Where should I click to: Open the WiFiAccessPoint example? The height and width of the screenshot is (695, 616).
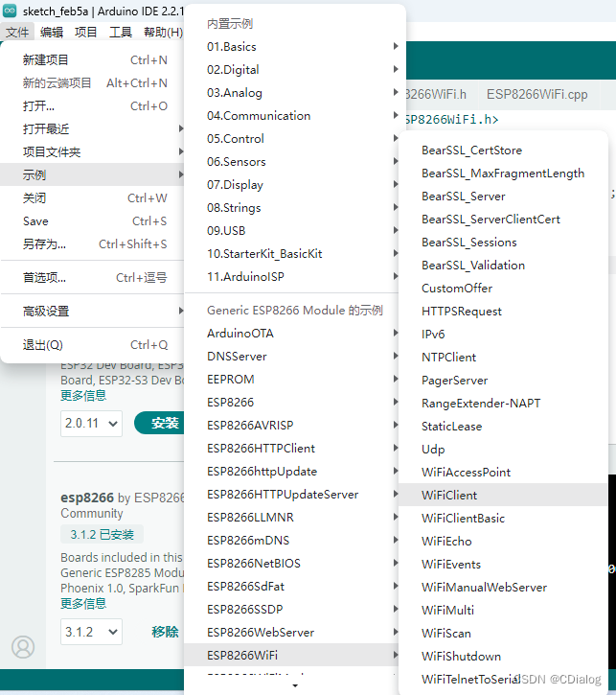(x=503, y=472)
